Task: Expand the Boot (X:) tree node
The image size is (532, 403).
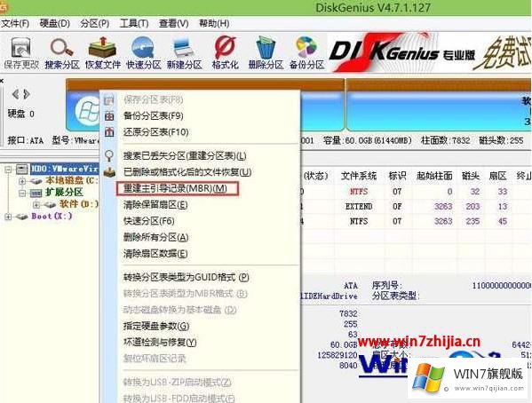Action: pos(8,217)
